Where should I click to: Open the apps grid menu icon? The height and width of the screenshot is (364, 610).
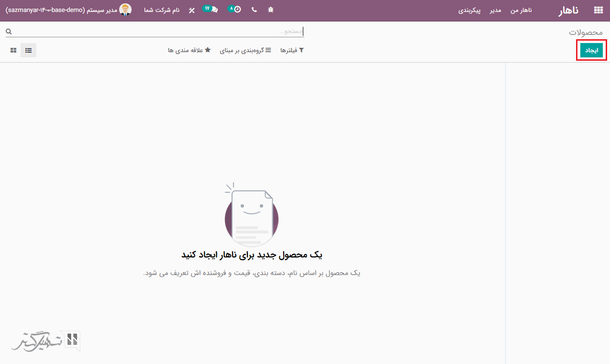point(598,10)
